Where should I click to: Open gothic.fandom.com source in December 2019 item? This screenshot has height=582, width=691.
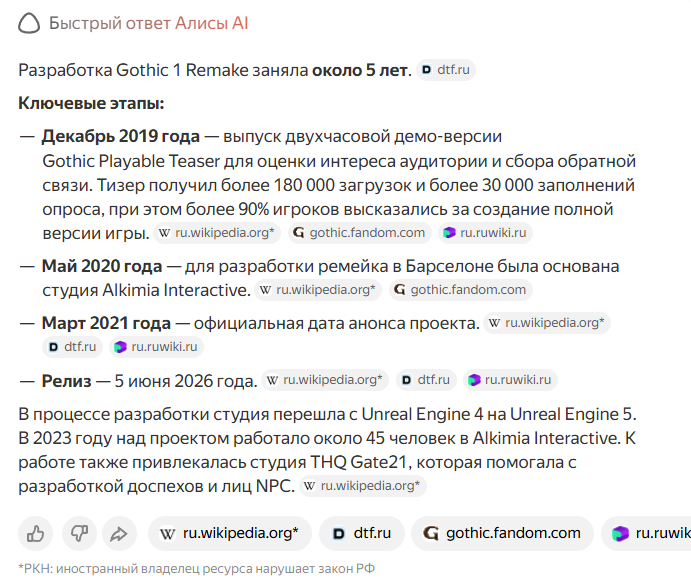coord(360,233)
